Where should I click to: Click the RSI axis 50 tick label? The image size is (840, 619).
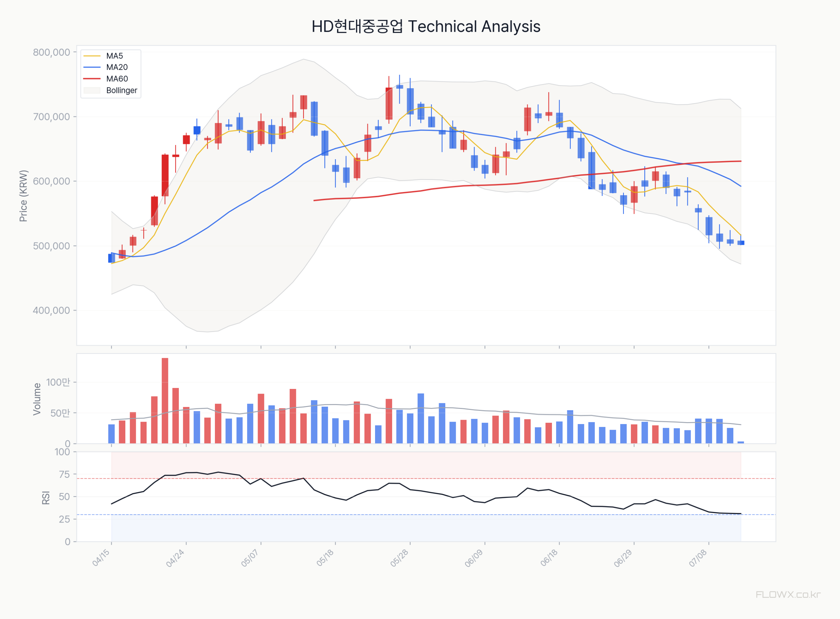coord(65,497)
